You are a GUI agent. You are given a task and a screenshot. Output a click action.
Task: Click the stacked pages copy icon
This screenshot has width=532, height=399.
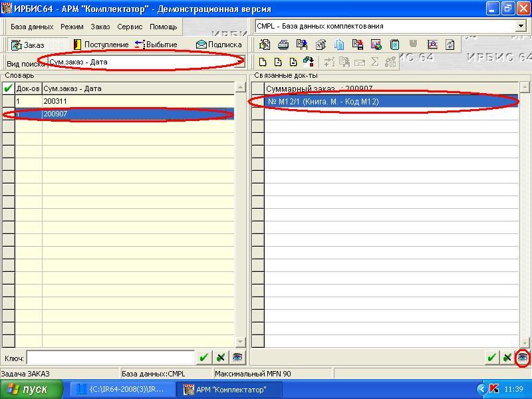point(339,45)
